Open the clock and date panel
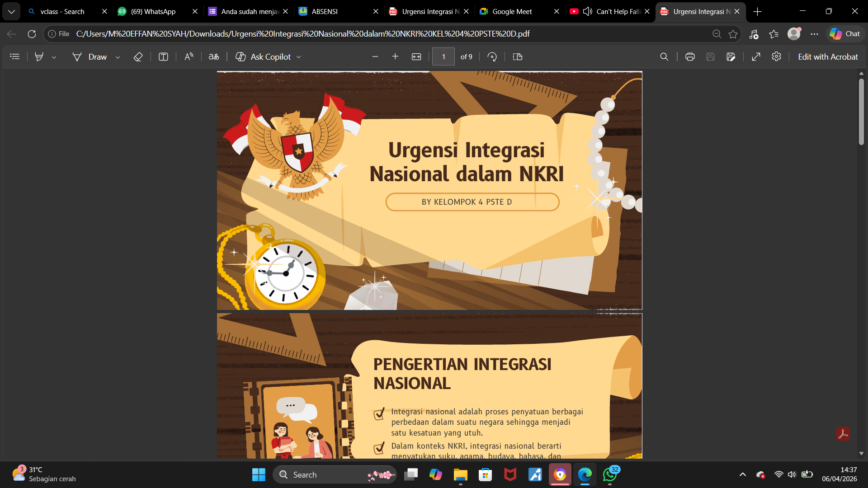The image size is (868, 488). [x=839, y=474]
